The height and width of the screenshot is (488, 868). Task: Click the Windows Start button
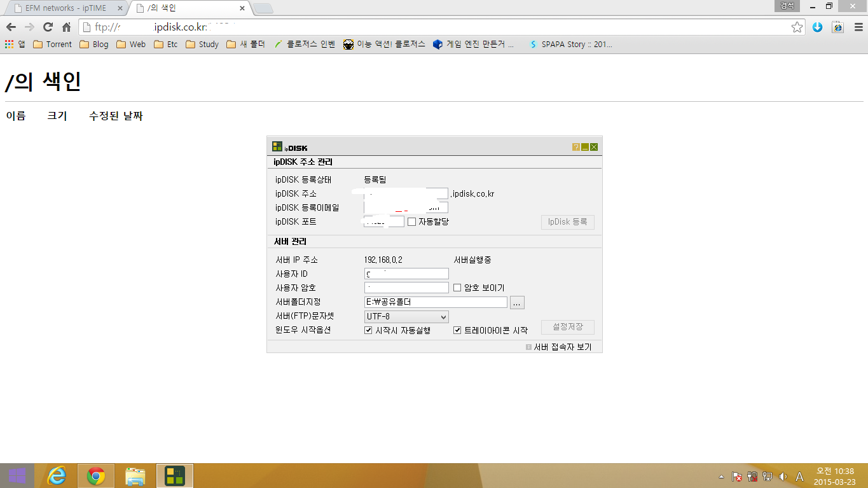[x=17, y=475]
